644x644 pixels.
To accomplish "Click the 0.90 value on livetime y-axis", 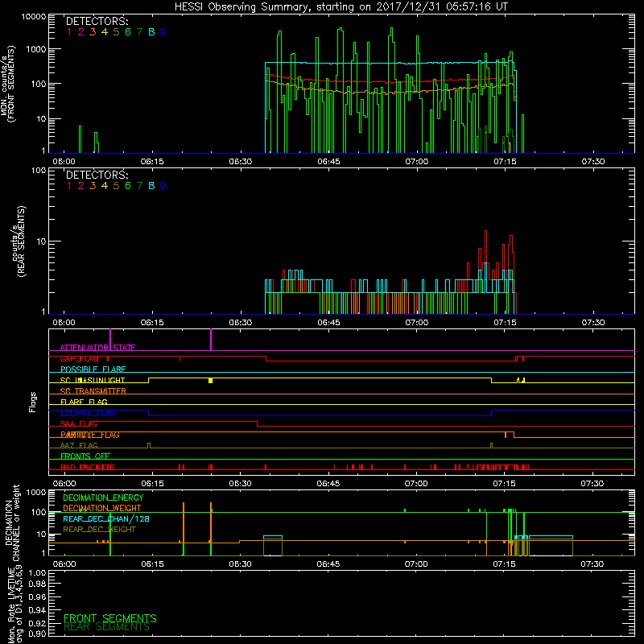I will pyautogui.click(x=37, y=634).
